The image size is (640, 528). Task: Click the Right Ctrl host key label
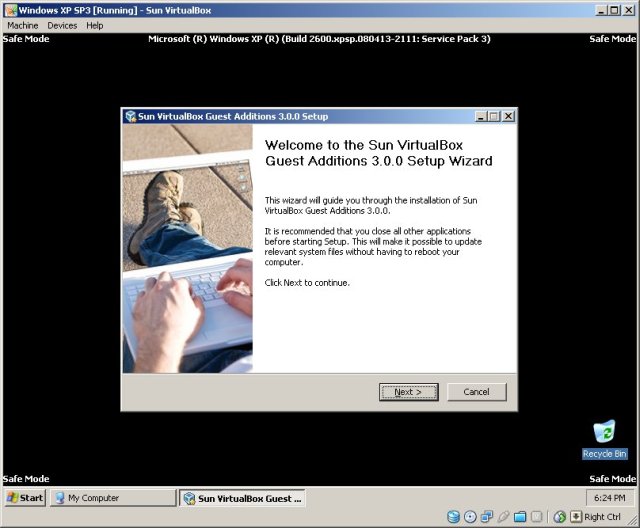602,517
